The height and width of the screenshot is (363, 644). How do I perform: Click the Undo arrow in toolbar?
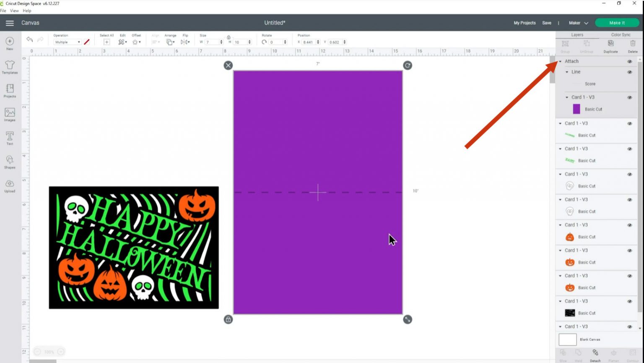[x=29, y=39]
